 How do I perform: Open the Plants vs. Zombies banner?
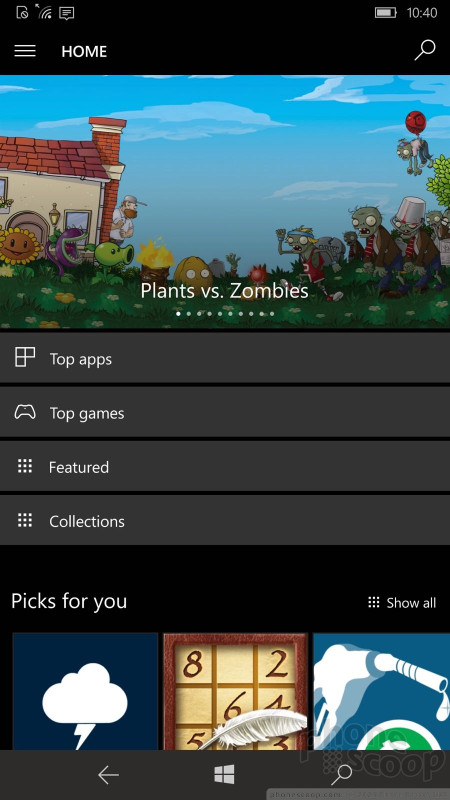[x=225, y=202]
